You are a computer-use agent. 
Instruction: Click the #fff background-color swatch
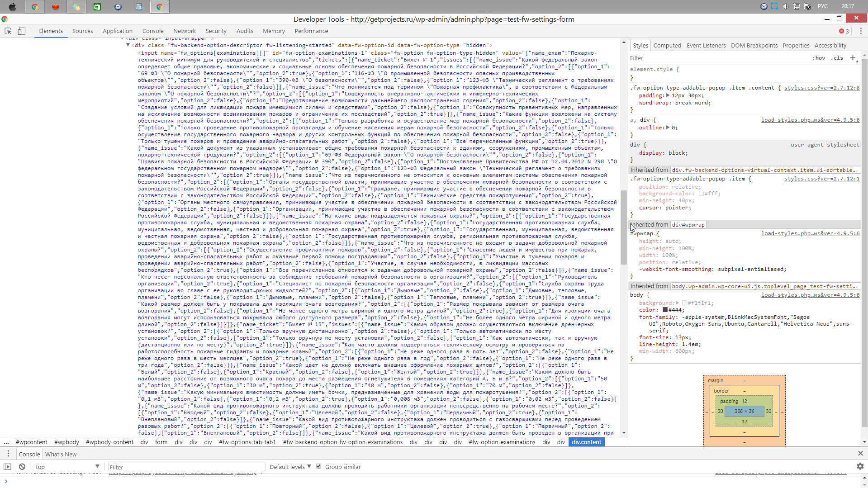(701, 194)
